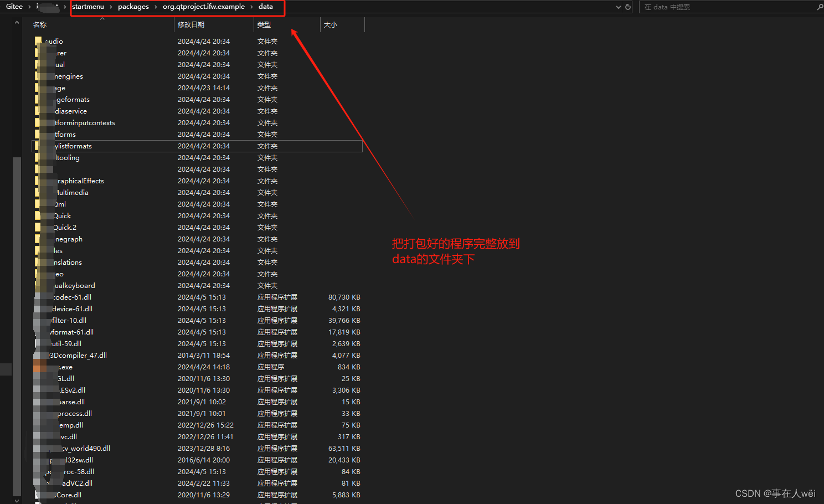Open the address bar history dropdown
The image size is (824, 504).
619,7
